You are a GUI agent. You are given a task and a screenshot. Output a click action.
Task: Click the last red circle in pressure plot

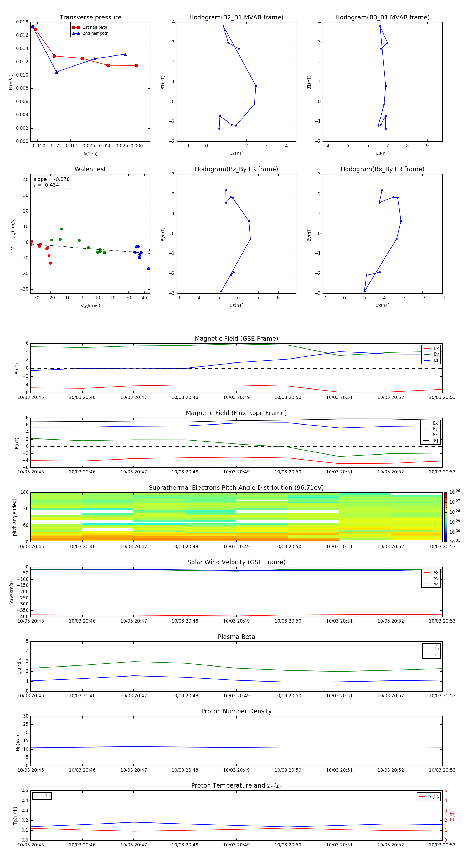(x=137, y=66)
